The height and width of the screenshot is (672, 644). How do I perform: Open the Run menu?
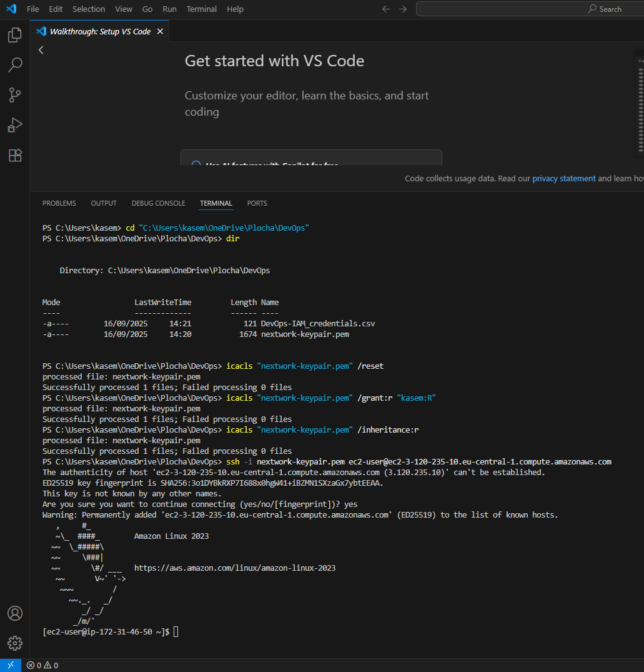169,9
